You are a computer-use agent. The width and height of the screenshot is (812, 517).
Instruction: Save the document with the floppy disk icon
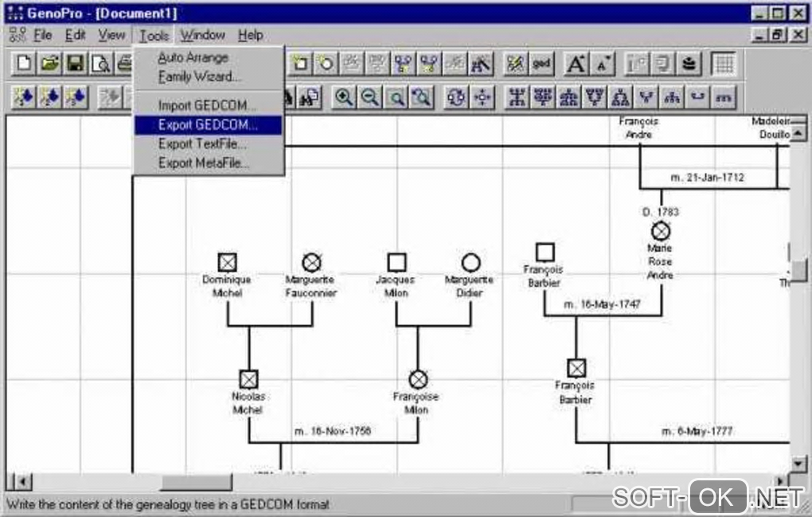click(75, 64)
